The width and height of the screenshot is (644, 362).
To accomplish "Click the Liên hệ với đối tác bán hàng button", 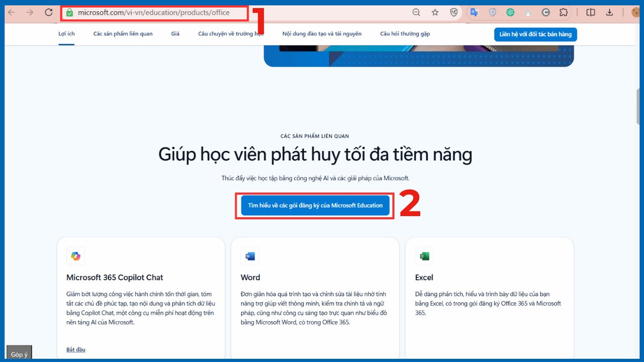I will tap(535, 34).
